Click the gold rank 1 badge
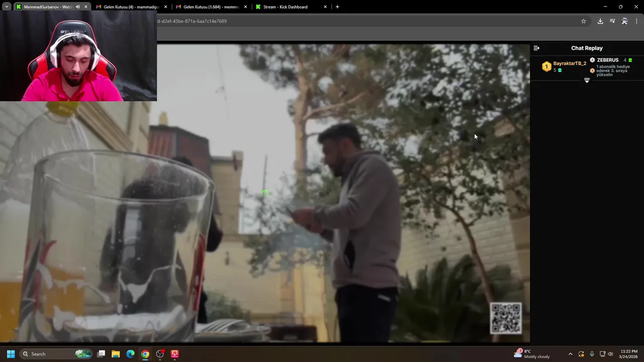The image size is (644, 362). point(546,66)
